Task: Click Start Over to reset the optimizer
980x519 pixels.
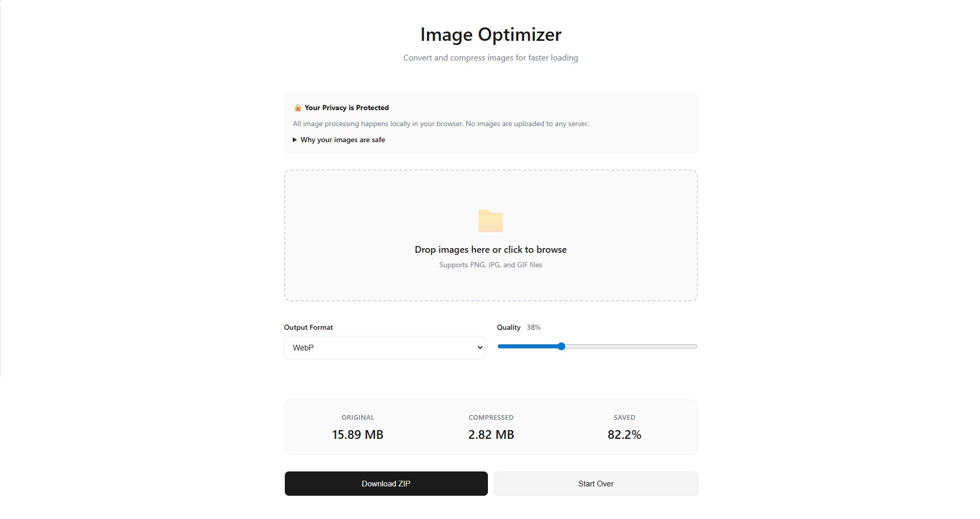Action: (x=595, y=483)
